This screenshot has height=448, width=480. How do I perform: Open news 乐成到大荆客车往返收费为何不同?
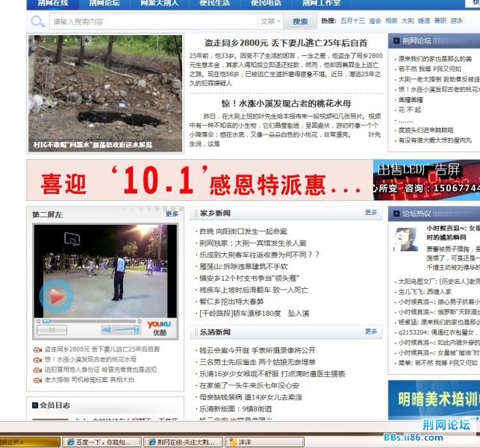[259, 255]
